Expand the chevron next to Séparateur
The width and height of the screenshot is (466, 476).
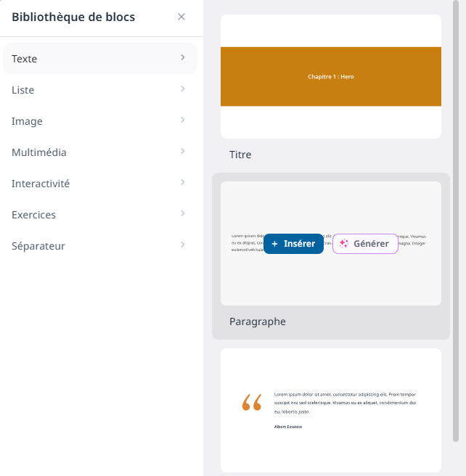pos(183,245)
